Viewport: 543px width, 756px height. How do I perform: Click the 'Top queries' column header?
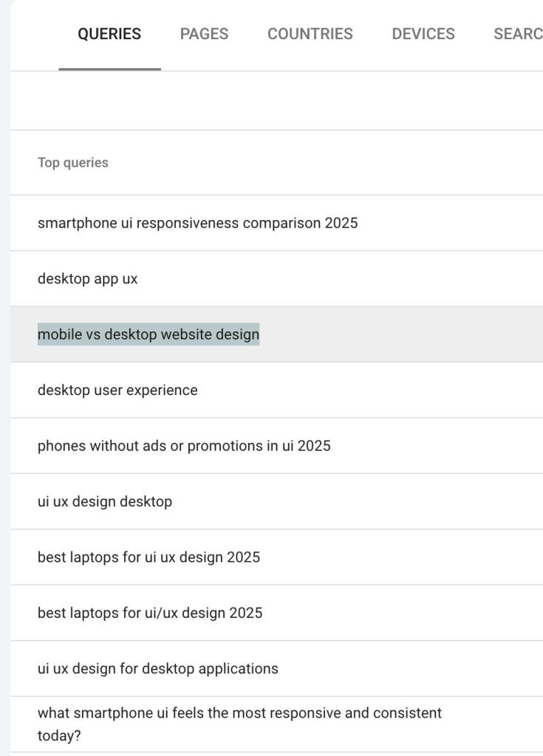(73, 163)
